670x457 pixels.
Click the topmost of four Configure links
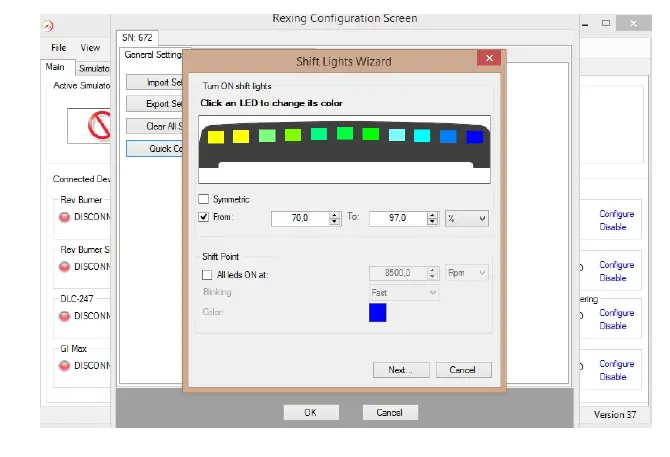click(x=617, y=214)
